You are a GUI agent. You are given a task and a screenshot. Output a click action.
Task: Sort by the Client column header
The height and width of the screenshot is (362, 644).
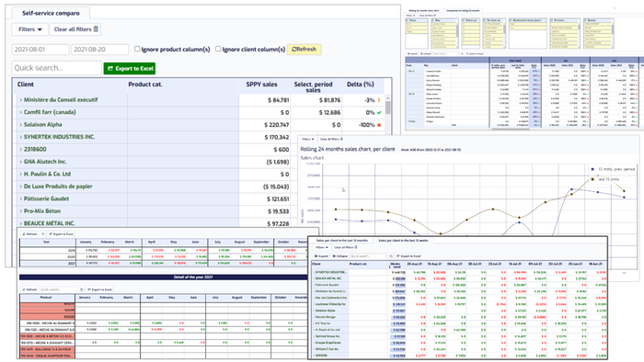[x=26, y=85]
